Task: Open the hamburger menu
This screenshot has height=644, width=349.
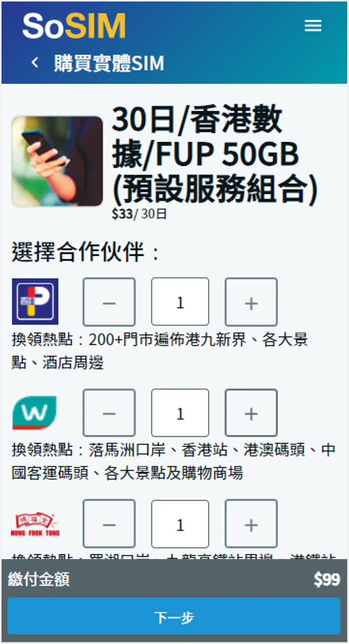Action: click(313, 26)
